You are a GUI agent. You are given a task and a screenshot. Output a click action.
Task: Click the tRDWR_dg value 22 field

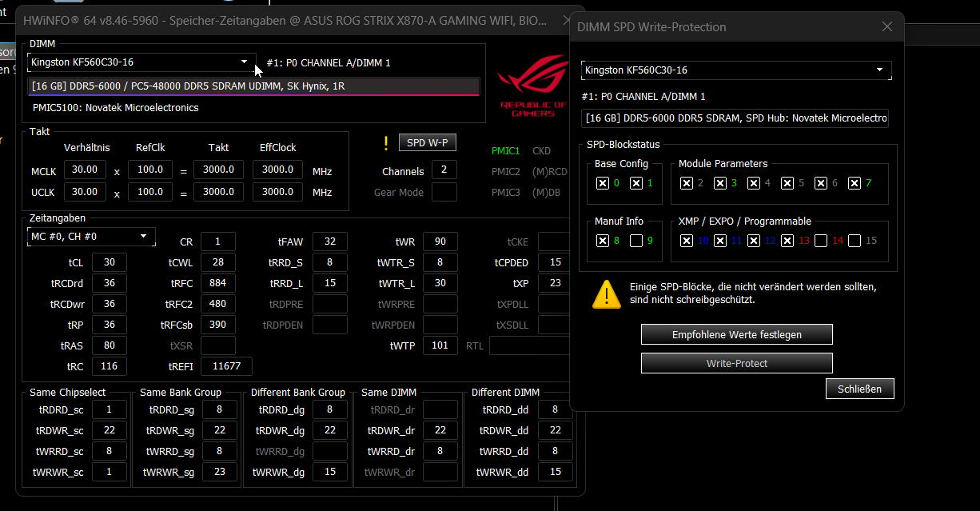coord(330,430)
